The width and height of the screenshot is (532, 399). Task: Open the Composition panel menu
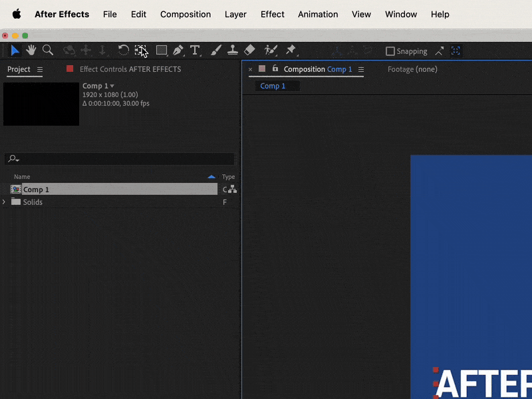tap(361, 70)
